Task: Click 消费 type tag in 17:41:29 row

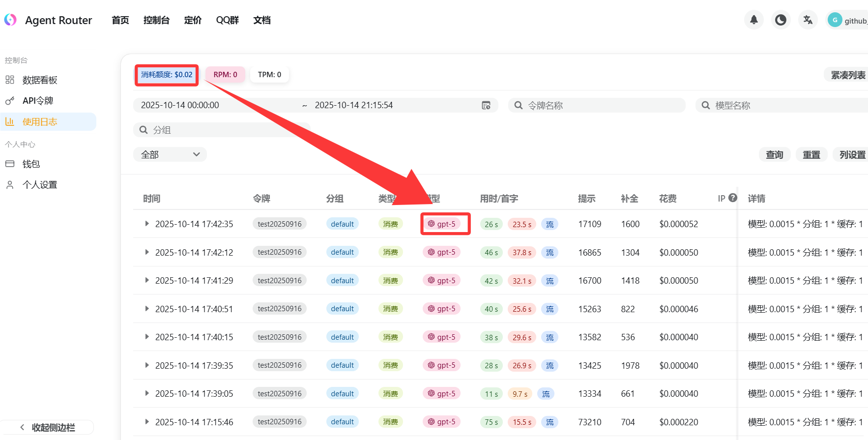Action: (x=390, y=280)
